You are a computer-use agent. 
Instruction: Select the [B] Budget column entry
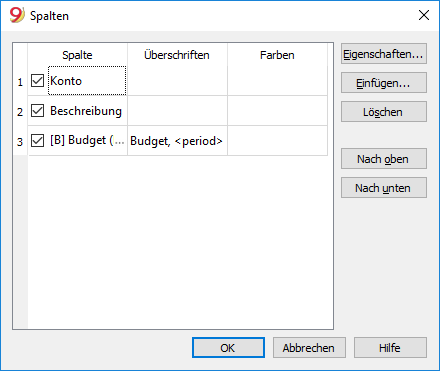pyautogui.click(x=87, y=140)
